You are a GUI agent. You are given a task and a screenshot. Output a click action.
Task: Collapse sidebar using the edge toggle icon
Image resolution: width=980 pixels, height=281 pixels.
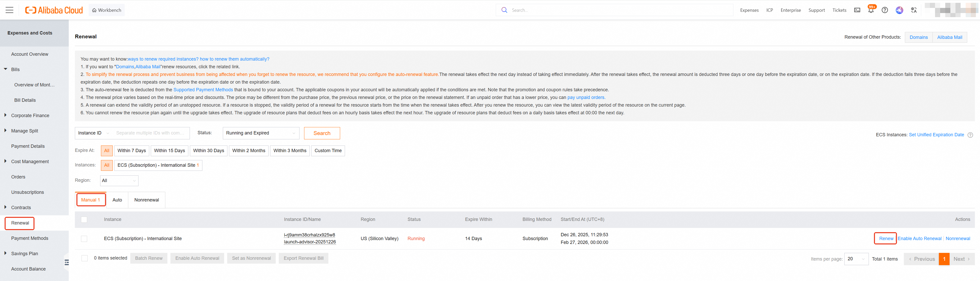pos(67,262)
